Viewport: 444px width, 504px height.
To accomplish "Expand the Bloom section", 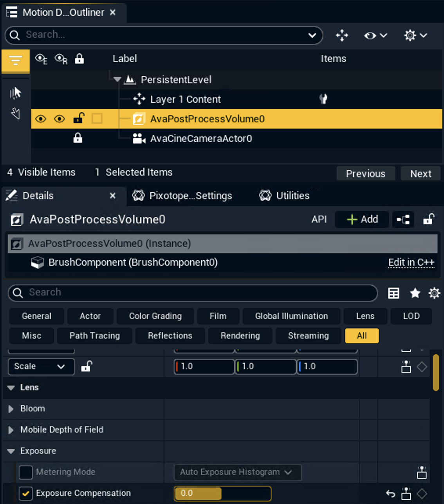I will coord(11,409).
